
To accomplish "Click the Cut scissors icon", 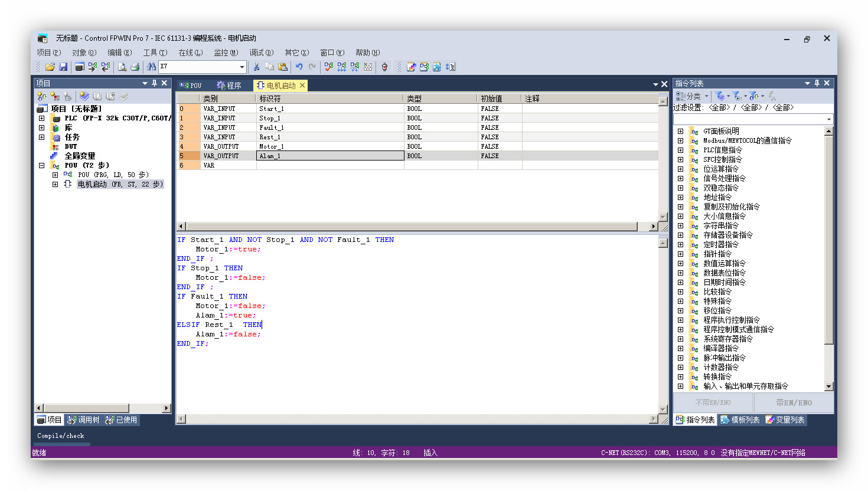I will pos(256,67).
